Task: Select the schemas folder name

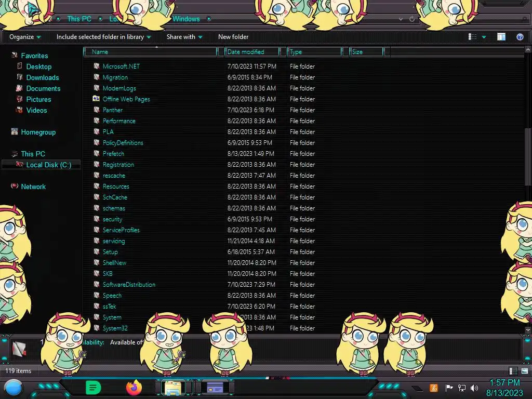Action: tap(114, 208)
